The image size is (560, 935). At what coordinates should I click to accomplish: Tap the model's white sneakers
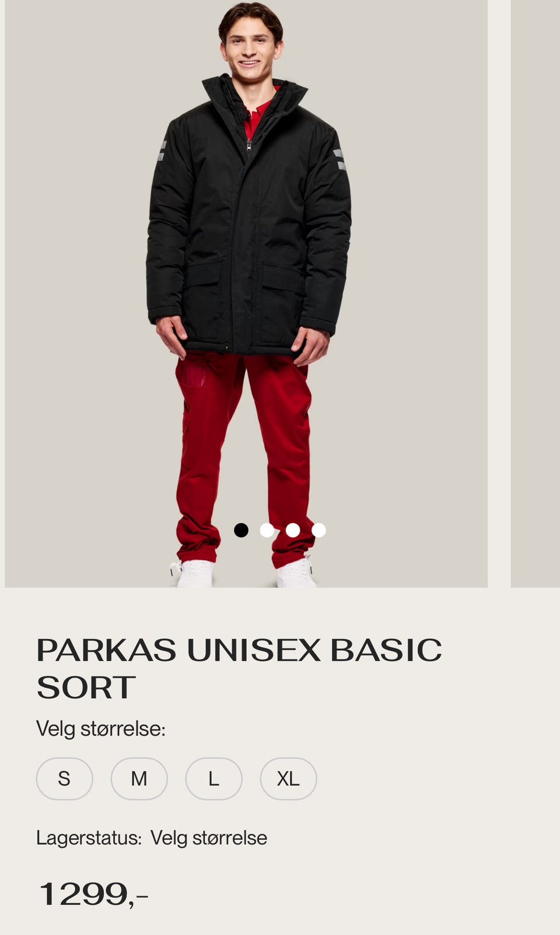point(245,573)
